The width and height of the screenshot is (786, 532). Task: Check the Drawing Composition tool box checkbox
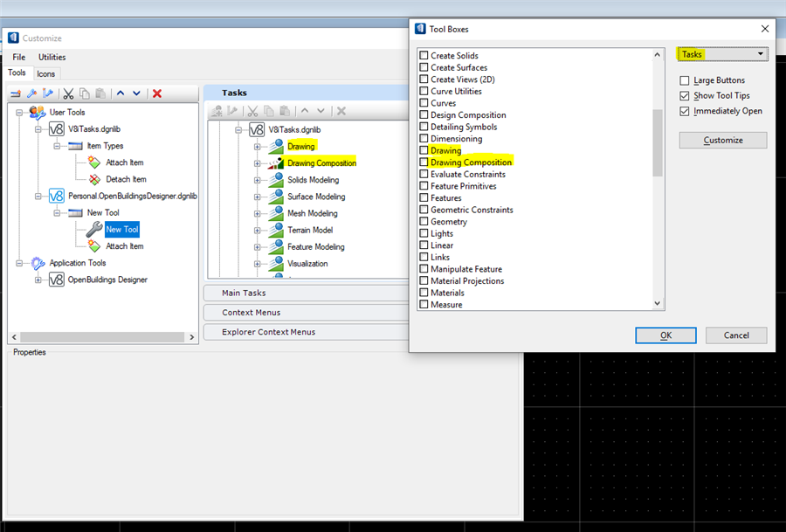[x=424, y=162]
